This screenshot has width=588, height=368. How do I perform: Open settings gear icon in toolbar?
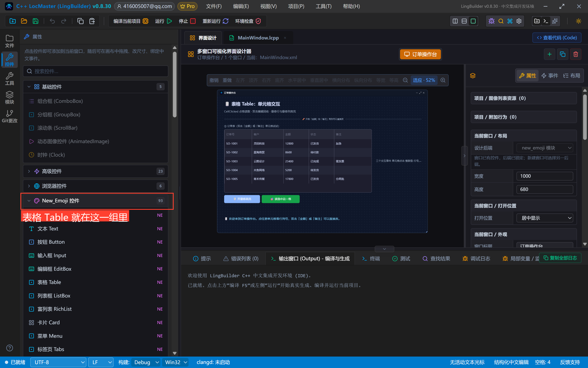coord(519,21)
